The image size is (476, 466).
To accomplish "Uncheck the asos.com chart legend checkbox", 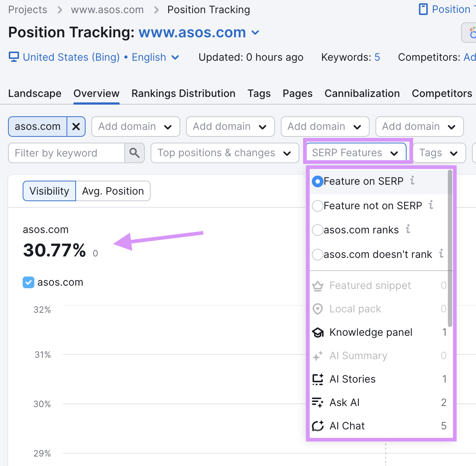I will pyautogui.click(x=29, y=282).
